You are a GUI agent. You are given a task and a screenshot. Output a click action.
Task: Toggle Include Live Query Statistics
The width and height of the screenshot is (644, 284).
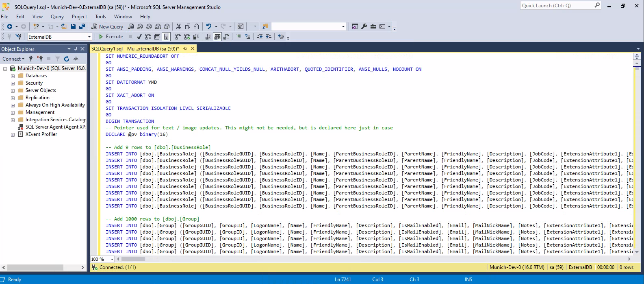point(187,37)
